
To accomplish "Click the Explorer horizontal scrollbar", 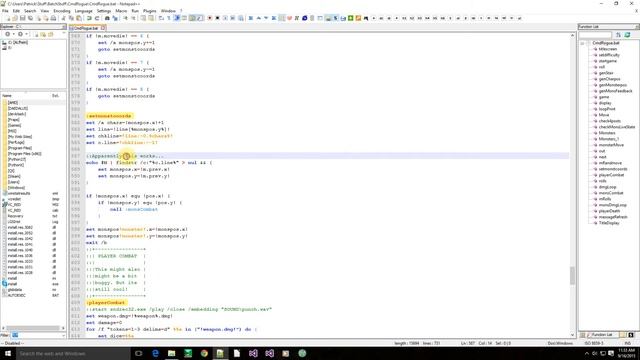I will 33,328.
